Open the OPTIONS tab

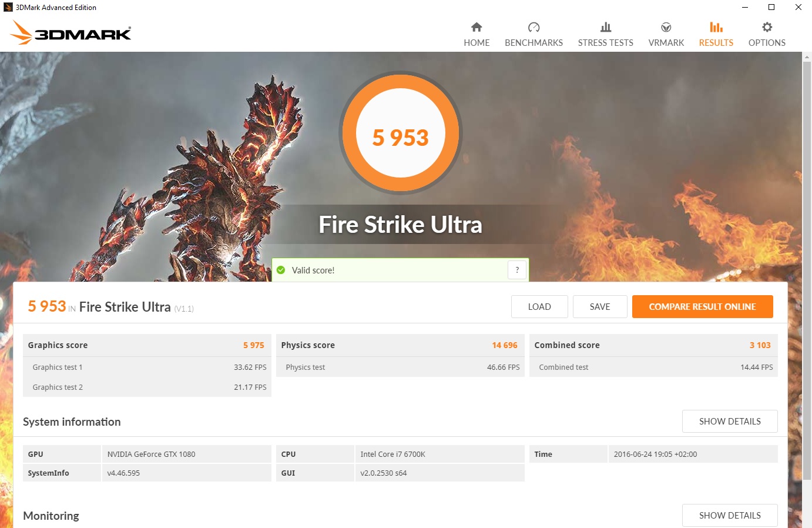click(x=767, y=34)
